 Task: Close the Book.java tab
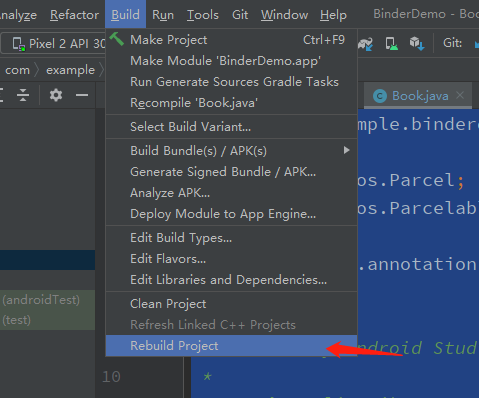coord(460,95)
